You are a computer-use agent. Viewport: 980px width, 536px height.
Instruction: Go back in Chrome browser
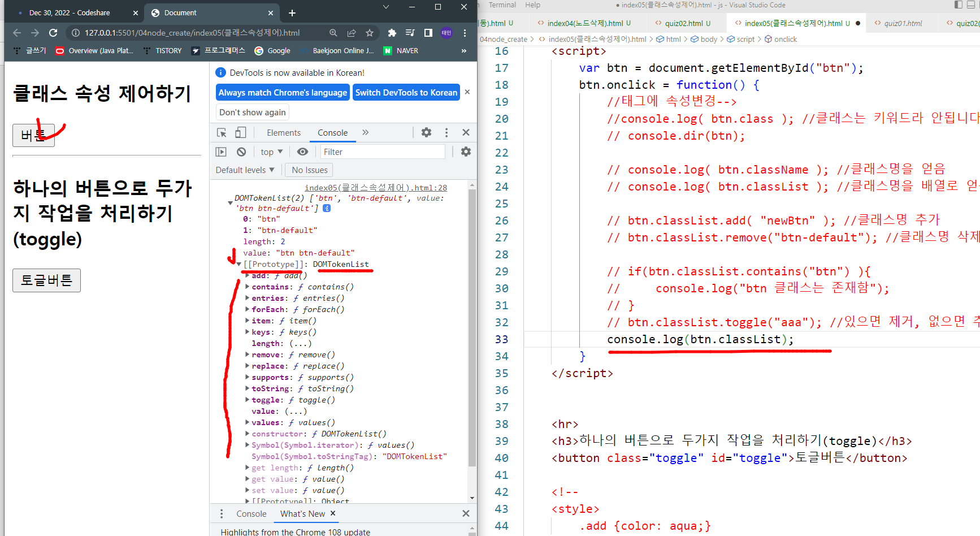point(17,33)
